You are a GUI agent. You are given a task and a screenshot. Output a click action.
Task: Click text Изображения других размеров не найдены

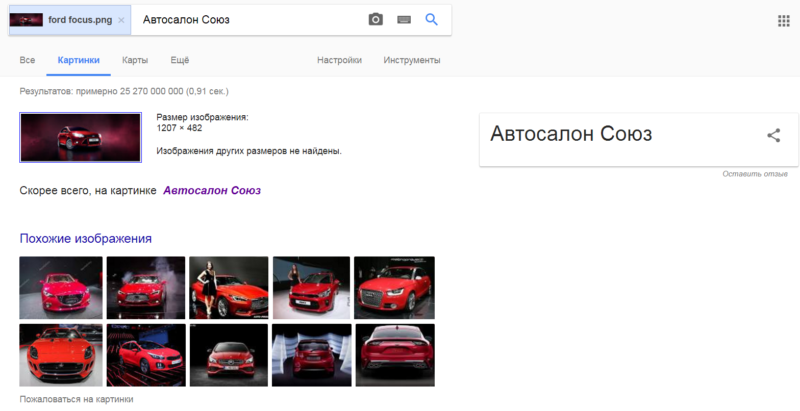click(249, 151)
